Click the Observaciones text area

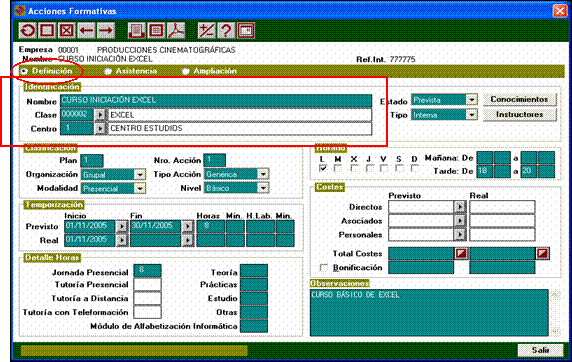(x=429, y=312)
